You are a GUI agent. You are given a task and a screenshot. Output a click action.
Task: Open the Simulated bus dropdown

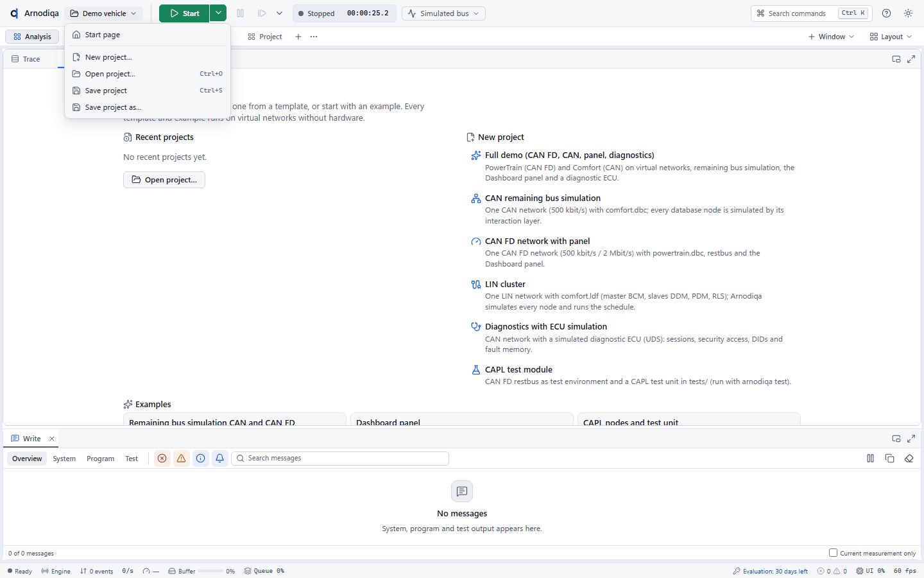coord(444,13)
